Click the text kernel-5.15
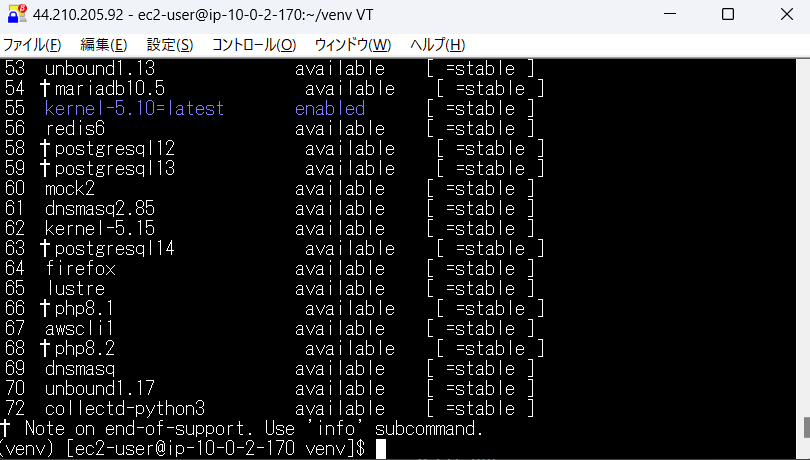 [100, 228]
